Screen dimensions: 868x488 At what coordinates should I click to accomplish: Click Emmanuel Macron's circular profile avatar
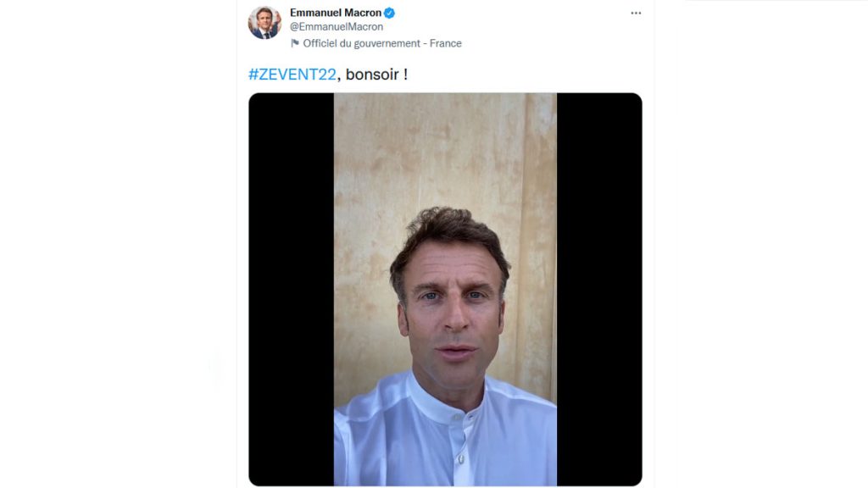[264, 21]
